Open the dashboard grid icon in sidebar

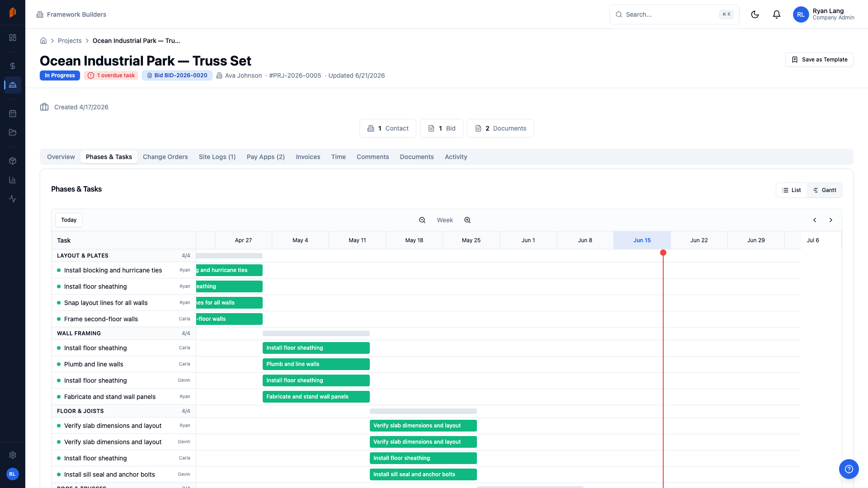[x=13, y=38]
